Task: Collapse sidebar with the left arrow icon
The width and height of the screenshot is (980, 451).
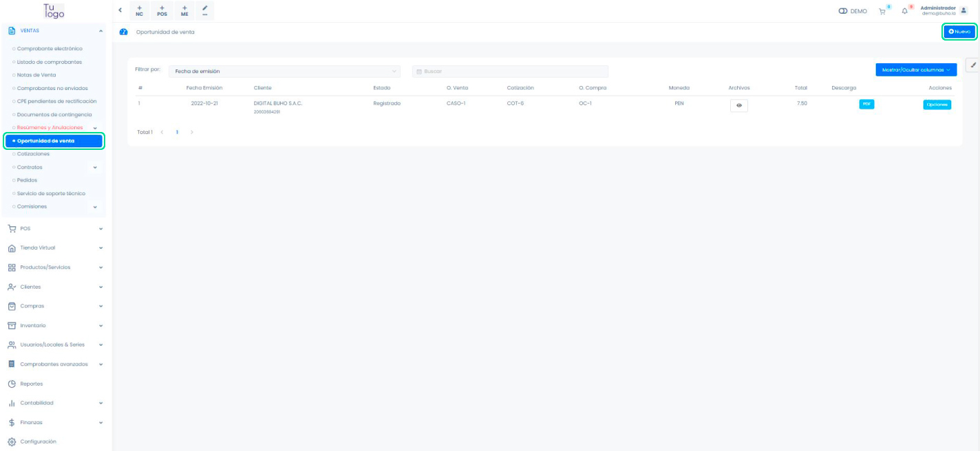Action: pos(120,10)
